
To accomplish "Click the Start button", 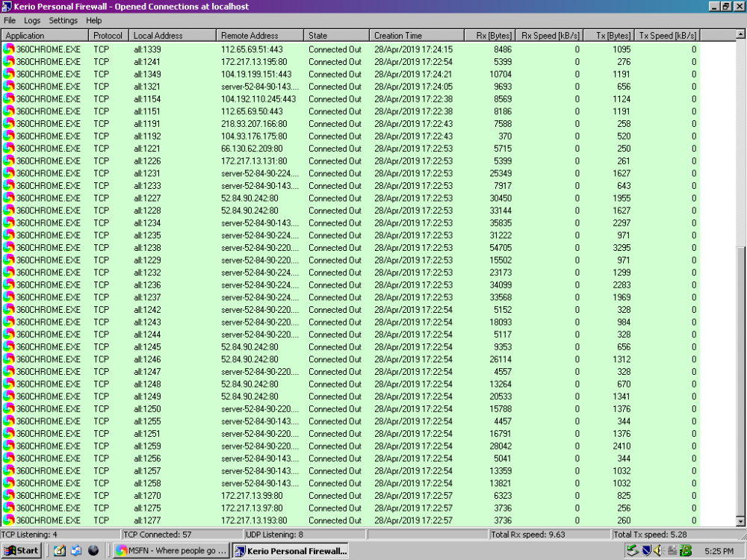I will [22, 550].
